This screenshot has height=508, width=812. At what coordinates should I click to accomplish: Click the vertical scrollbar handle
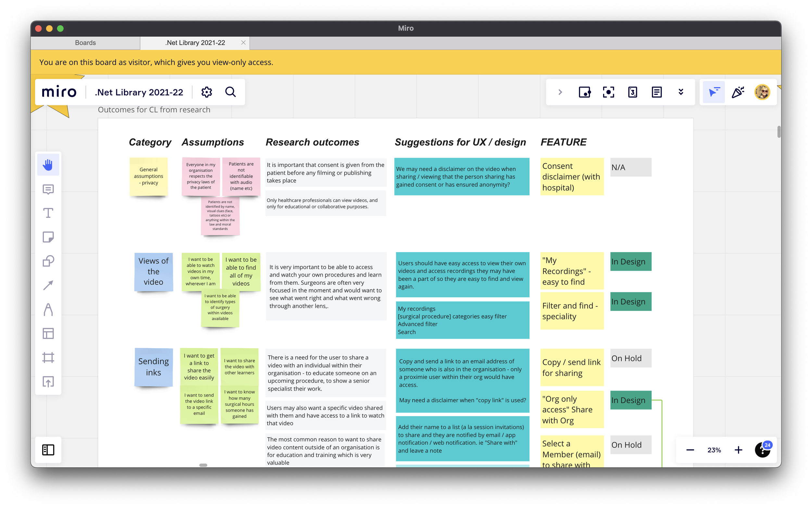click(779, 132)
